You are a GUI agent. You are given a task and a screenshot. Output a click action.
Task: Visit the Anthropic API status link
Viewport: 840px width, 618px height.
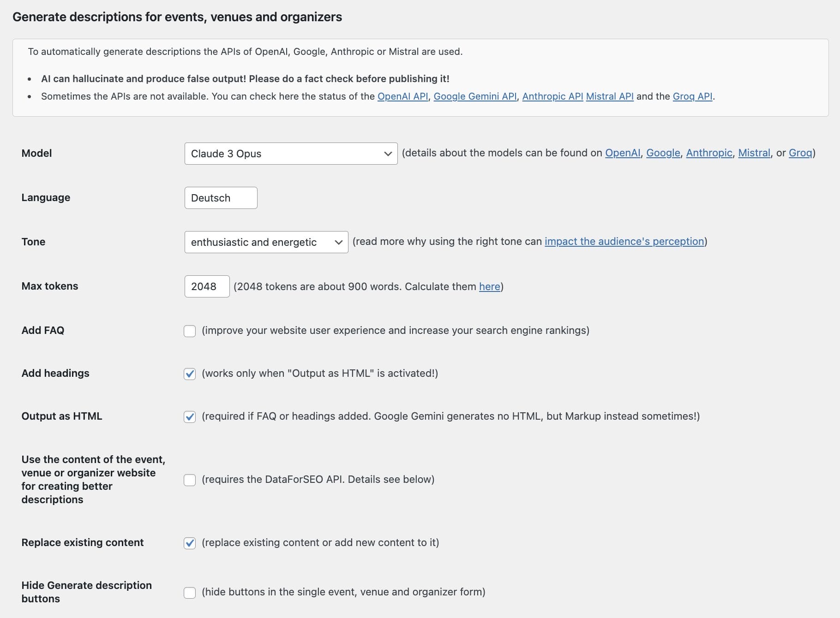552,96
